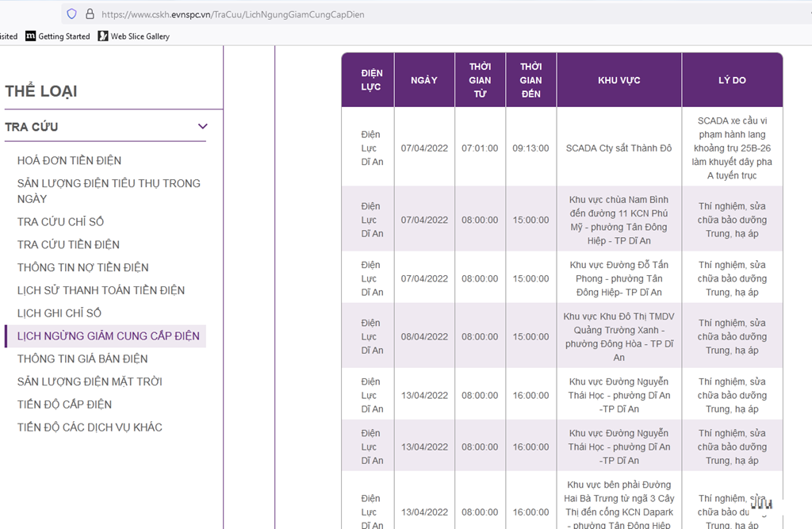
Task: Select LỊCH GHI CHỈ SỐ item
Action: [x=59, y=313]
